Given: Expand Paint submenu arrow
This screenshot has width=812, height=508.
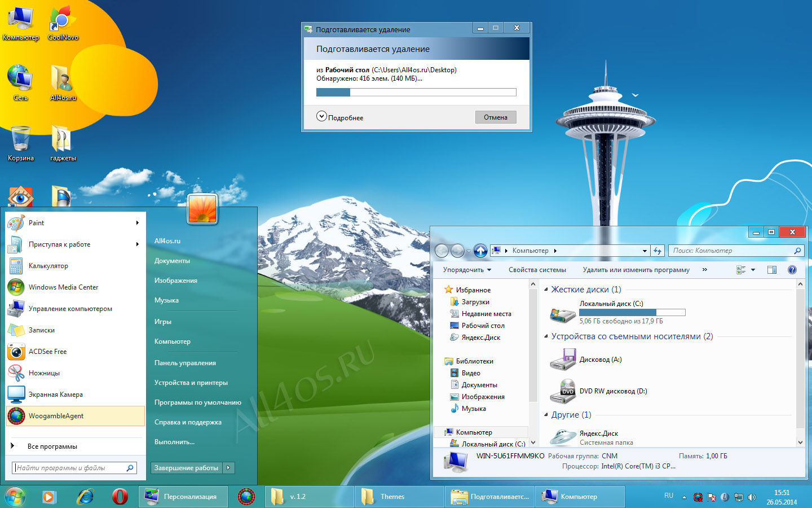Looking at the screenshot, I should pyautogui.click(x=137, y=223).
